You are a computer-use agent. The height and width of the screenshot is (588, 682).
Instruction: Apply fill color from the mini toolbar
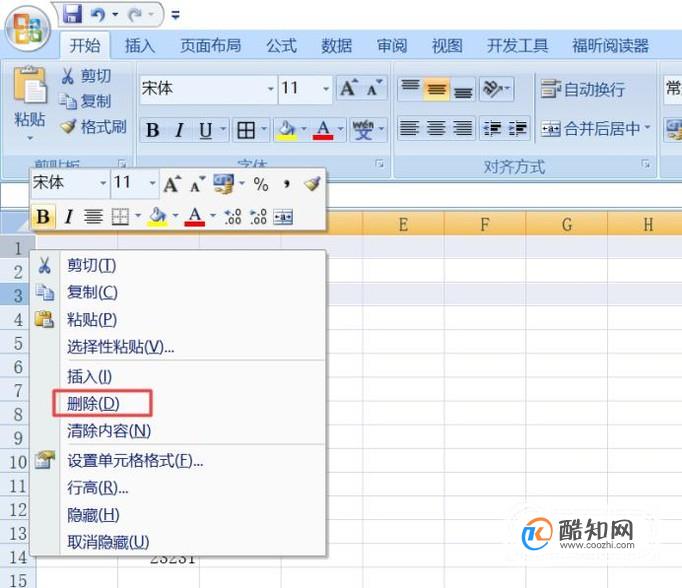coord(157,217)
